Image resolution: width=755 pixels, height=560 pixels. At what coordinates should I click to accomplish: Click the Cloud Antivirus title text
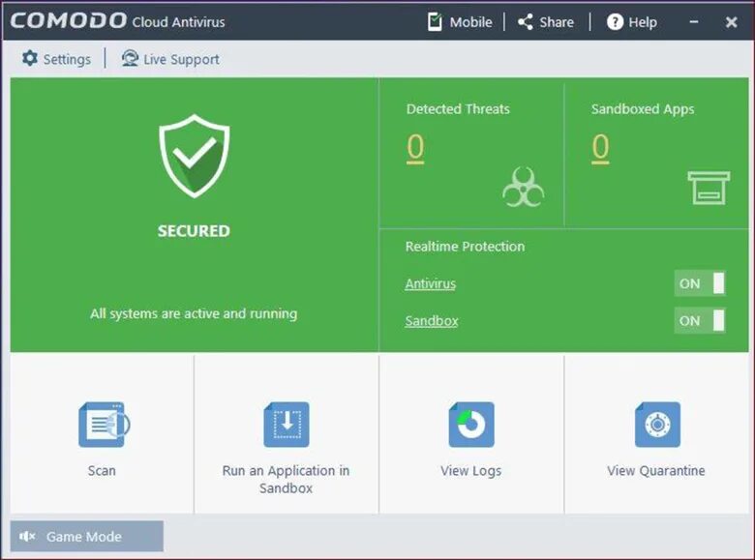(179, 22)
